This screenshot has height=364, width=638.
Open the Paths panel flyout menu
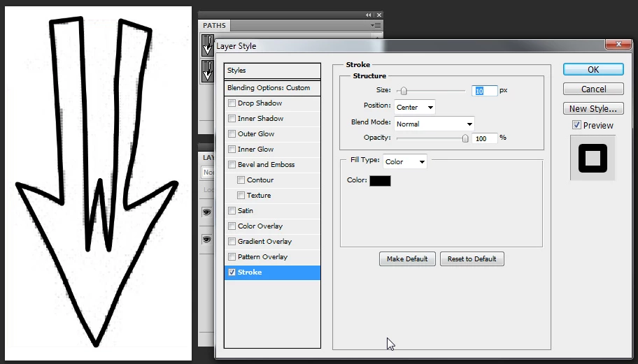tap(376, 26)
